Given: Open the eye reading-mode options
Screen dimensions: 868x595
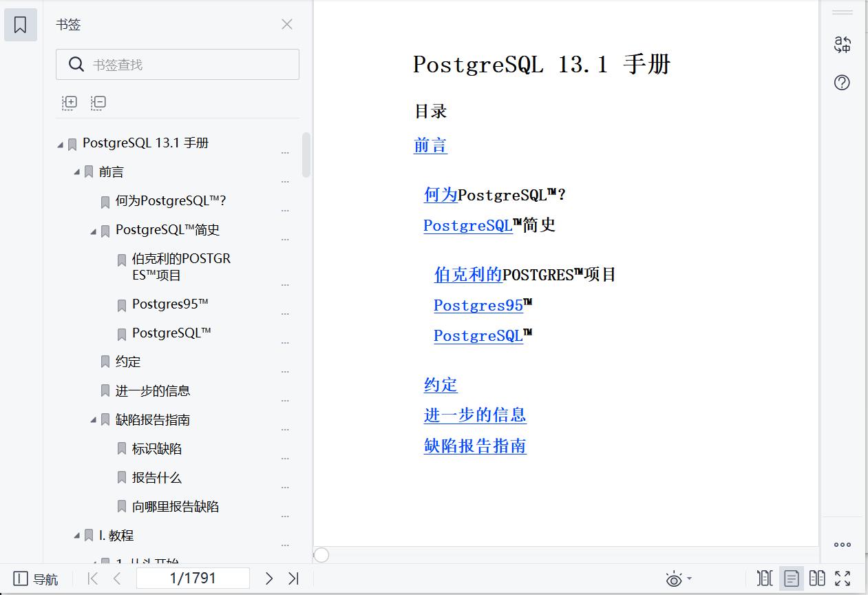Looking at the screenshot, I should tap(675, 578).
